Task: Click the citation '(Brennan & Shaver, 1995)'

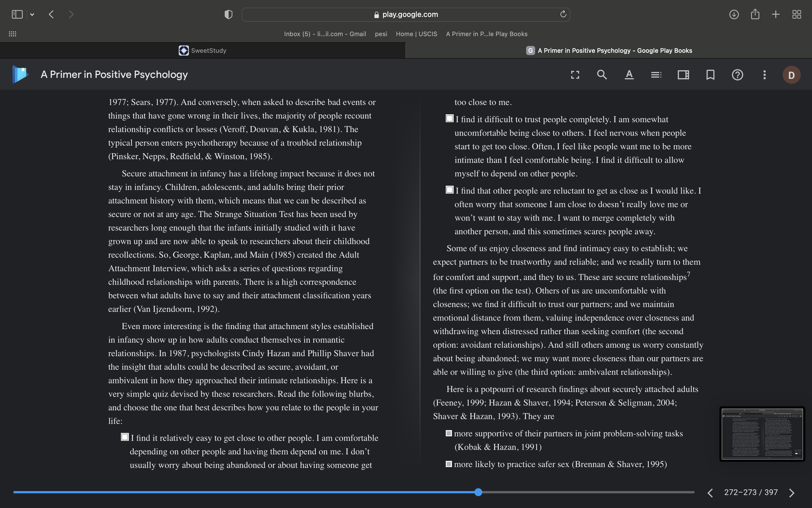Action: (x=619, y=464)
